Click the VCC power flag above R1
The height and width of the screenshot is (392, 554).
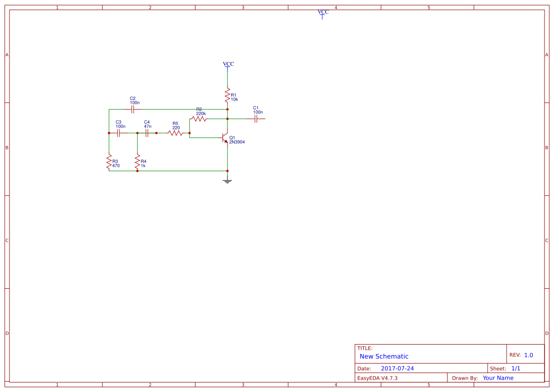(227, 66)
